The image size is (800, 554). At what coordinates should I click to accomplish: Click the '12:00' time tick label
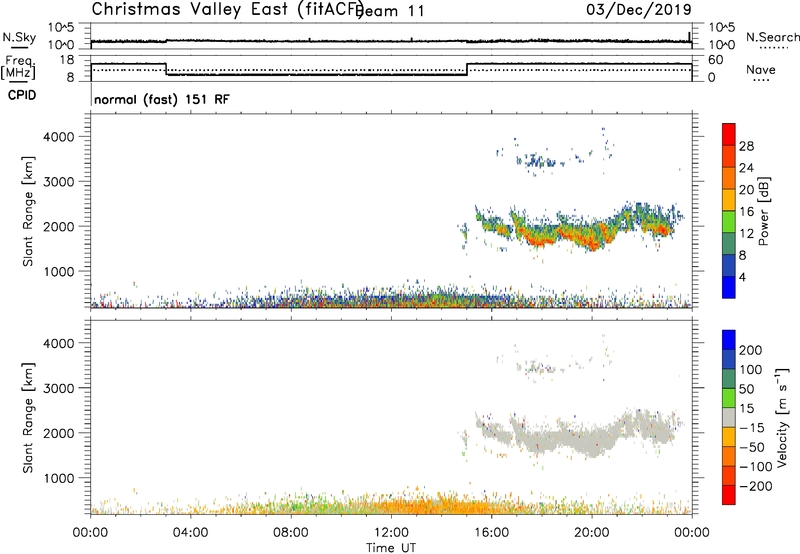[391, 533]
